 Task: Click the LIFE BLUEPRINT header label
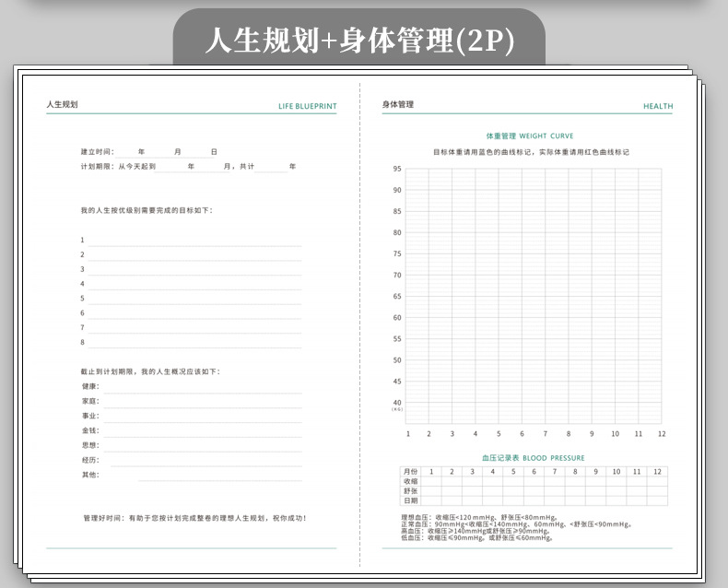point(308,106)
